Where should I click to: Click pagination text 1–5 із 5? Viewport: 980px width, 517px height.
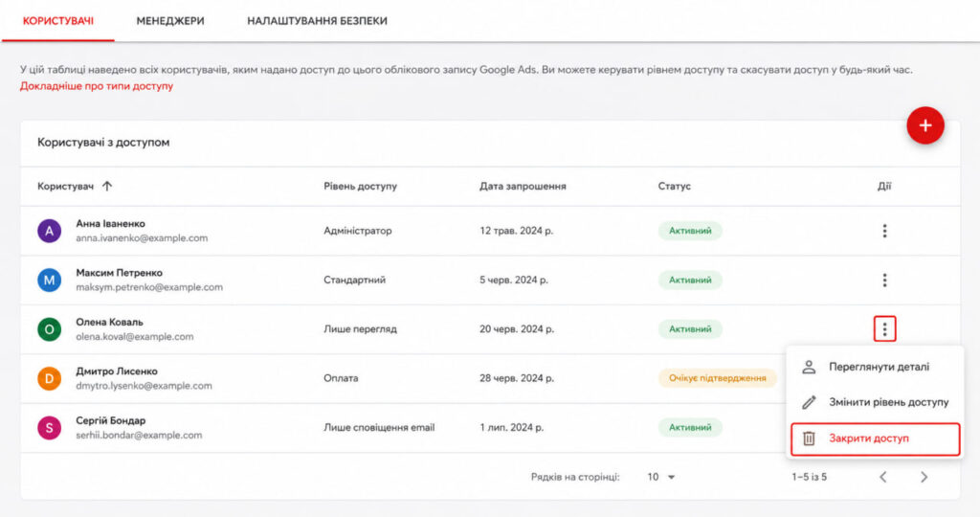tap(809, 477)
